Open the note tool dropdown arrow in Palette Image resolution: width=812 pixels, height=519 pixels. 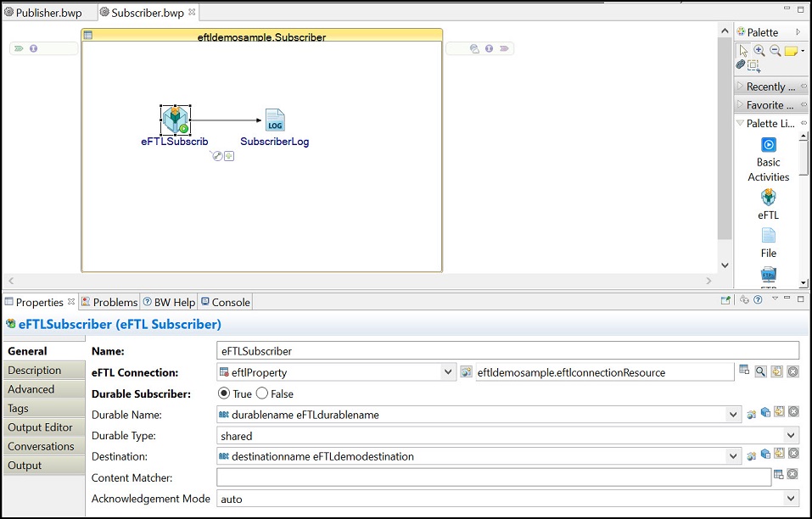(803, 51)
